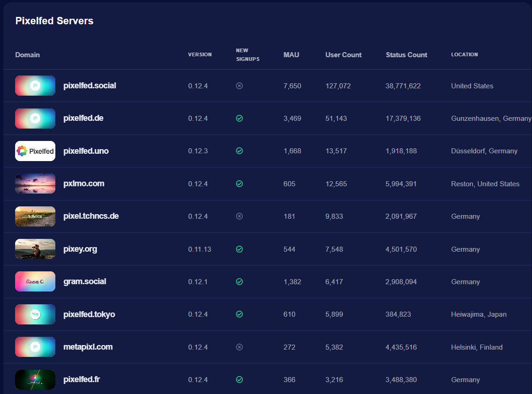This screenshot has width=532, height=394.
Task: Open the pixelfed.fr dark green thumbnail
Action: tap(35, 380)
